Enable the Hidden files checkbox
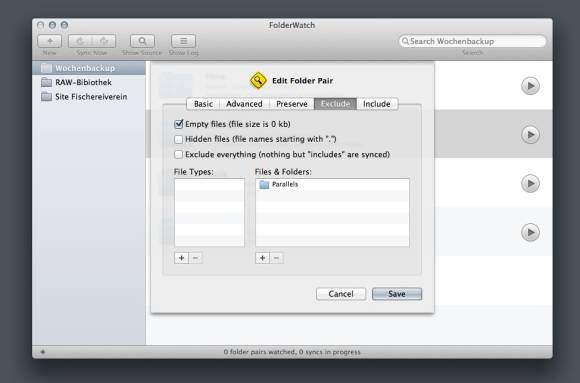 pyautogui.click(x=179, y=139)
